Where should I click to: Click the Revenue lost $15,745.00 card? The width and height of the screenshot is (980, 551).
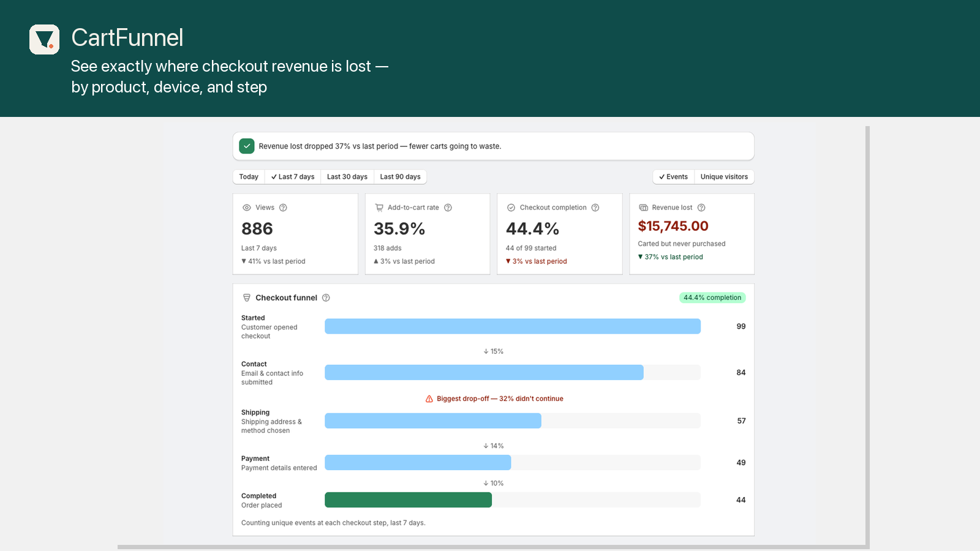click(692, 234)
